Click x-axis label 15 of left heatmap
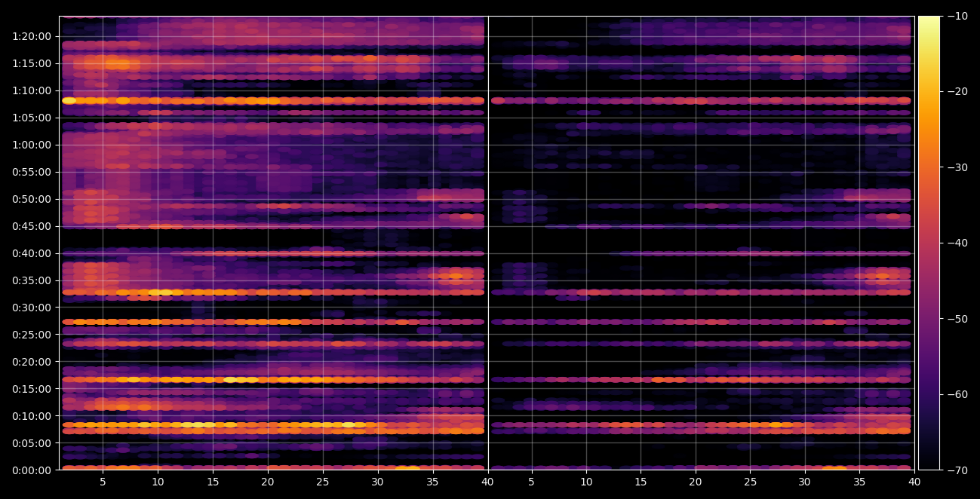Image resolution: width=980 pixels, height=499 pixels. (213, 482)
